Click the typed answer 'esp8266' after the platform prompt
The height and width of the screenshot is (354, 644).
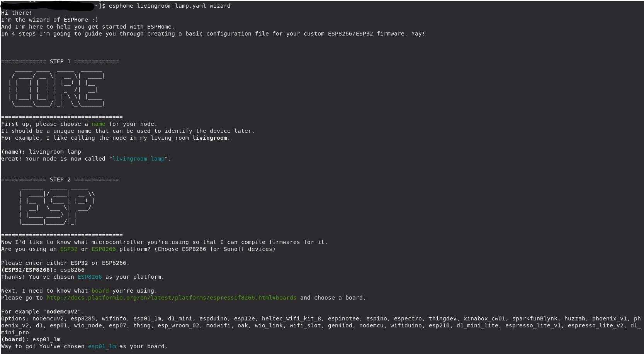72,270
